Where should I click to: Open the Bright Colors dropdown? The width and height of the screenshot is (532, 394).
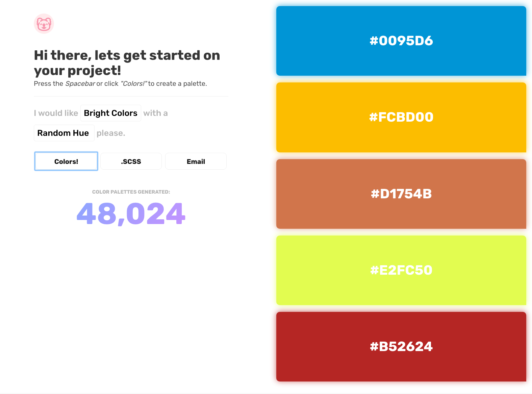coord(111,113)
